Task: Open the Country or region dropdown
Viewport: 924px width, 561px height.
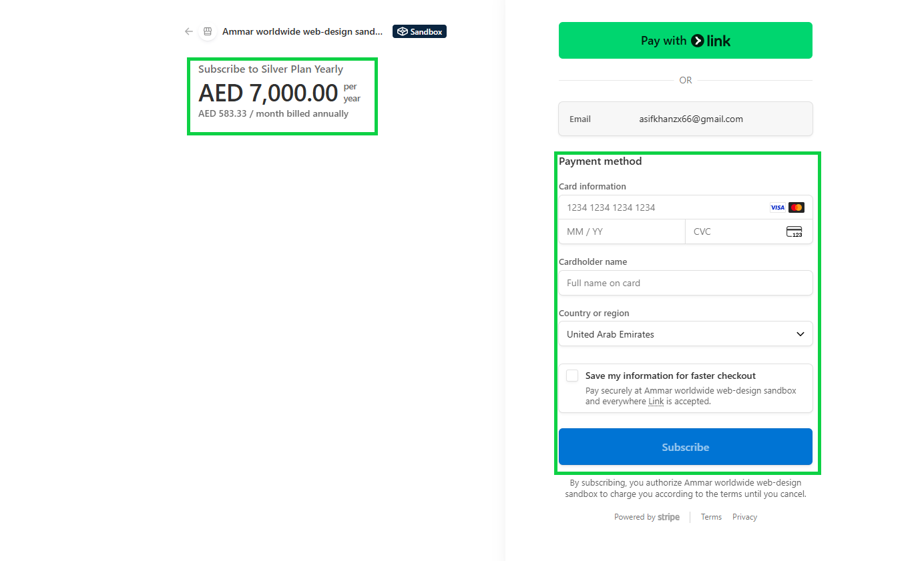Action: pyautogui.click(x=685, y=334)
